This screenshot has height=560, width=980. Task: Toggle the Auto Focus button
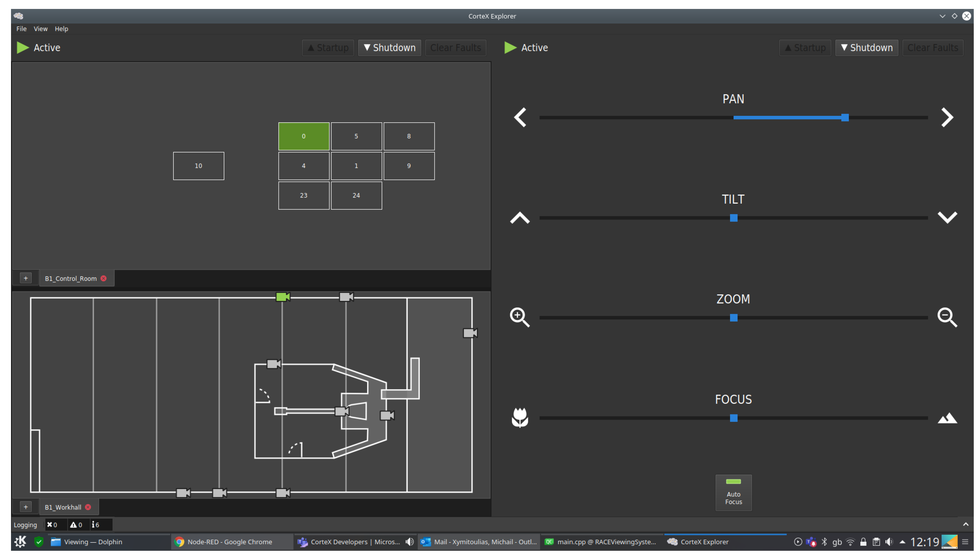733,492
